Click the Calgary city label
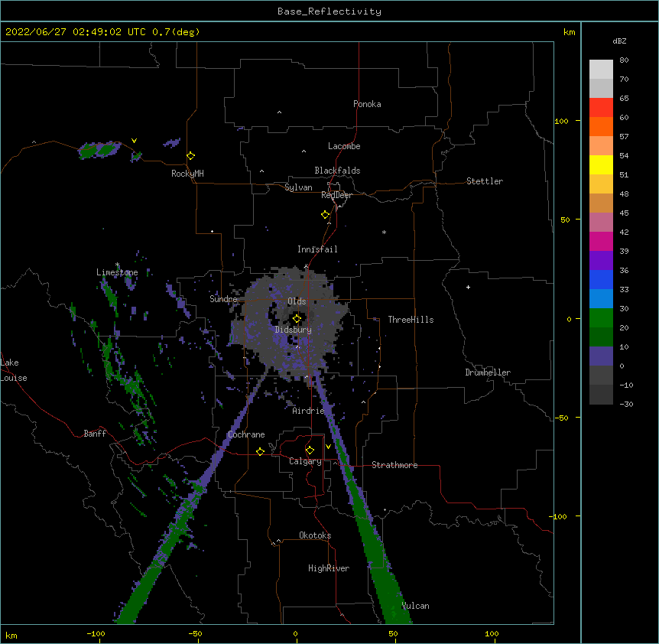 tap(305, 461)
